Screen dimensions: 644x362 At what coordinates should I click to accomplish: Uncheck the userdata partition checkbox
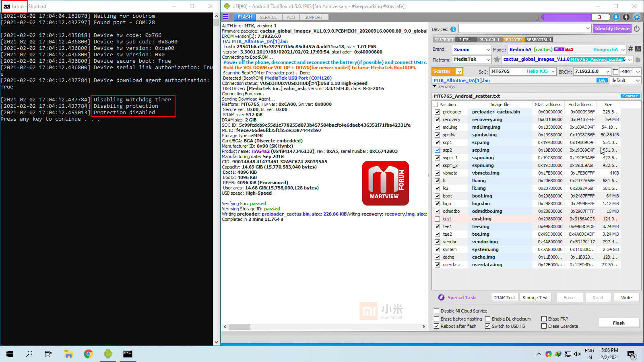437,265
